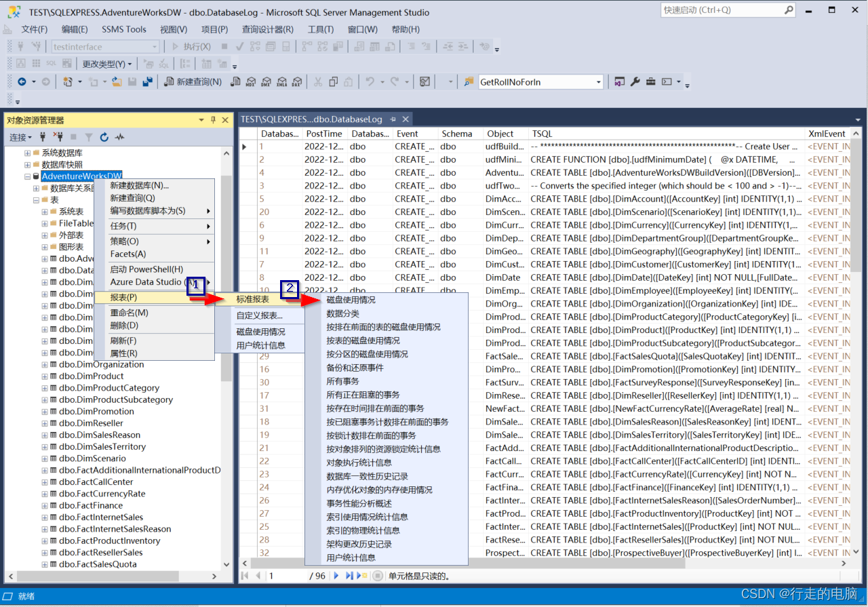868x607 pixels.
Task: Click the new query icon beside 新建查询(N)
Action: (x=170, y=82)
